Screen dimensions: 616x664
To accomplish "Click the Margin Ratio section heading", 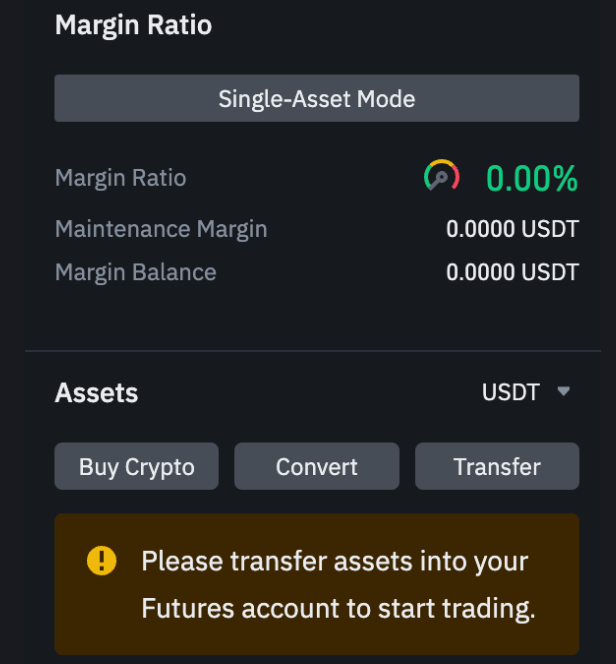I will tap(133, 25).
